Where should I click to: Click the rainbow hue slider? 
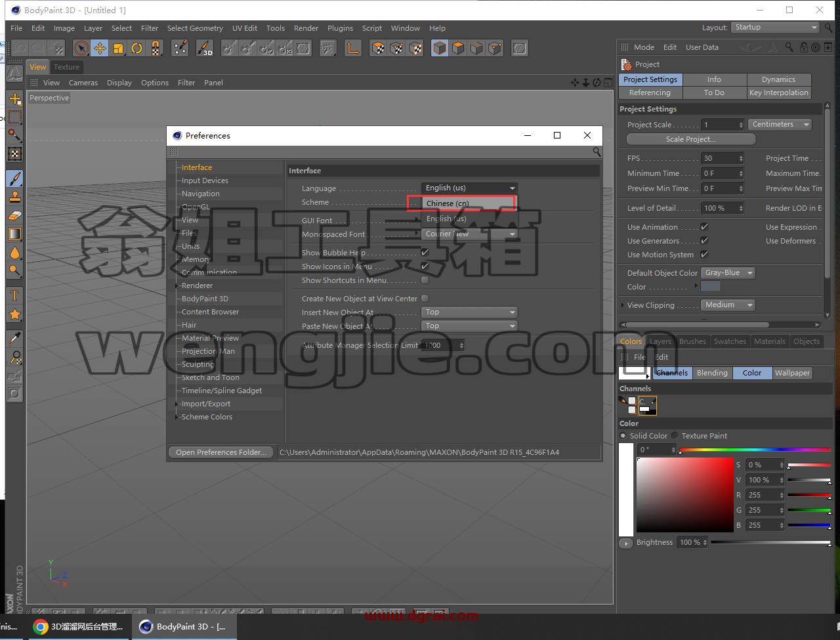pos(755,450)
